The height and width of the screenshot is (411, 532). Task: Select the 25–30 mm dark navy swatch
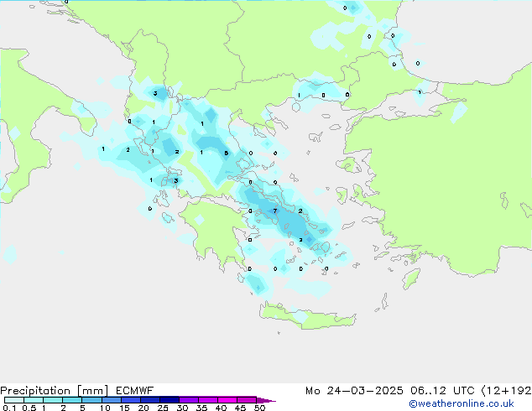coord(170,400)
